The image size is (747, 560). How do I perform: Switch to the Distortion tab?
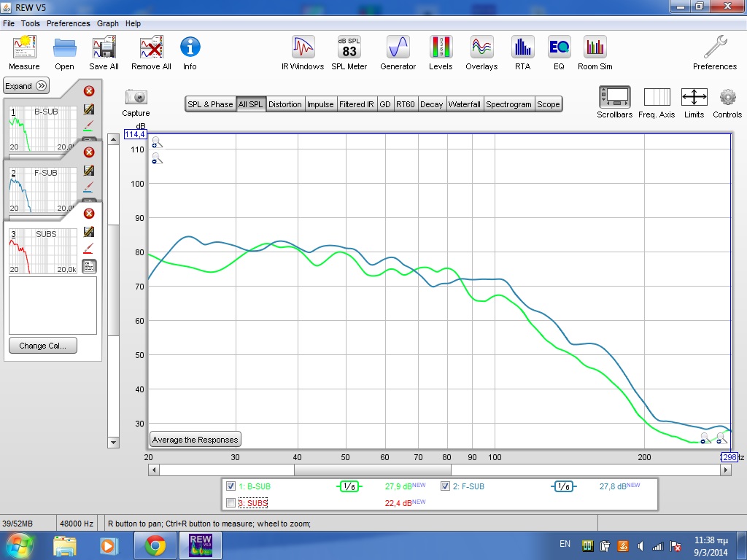(x=285, y=104)
